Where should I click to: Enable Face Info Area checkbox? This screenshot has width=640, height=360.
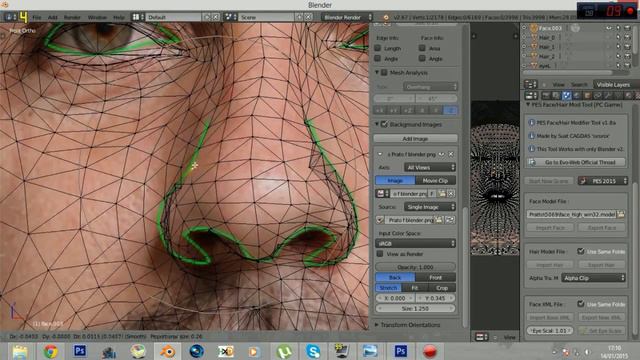point(422,48)
